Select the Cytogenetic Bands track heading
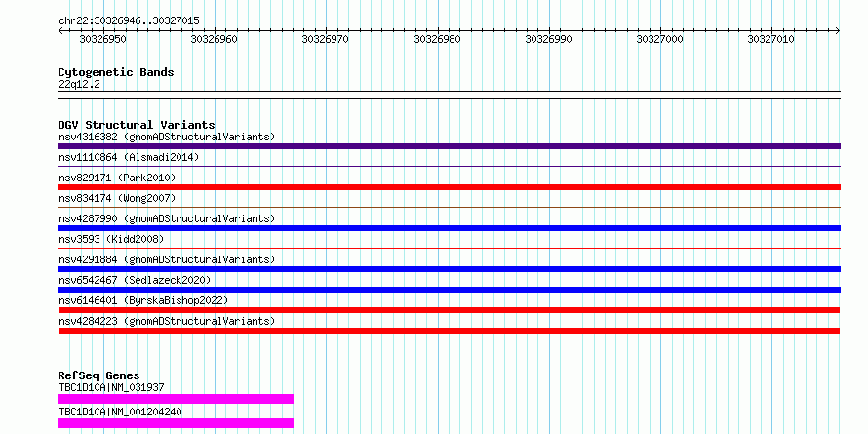This screenshot has width=868, height=434. point(116,72)
